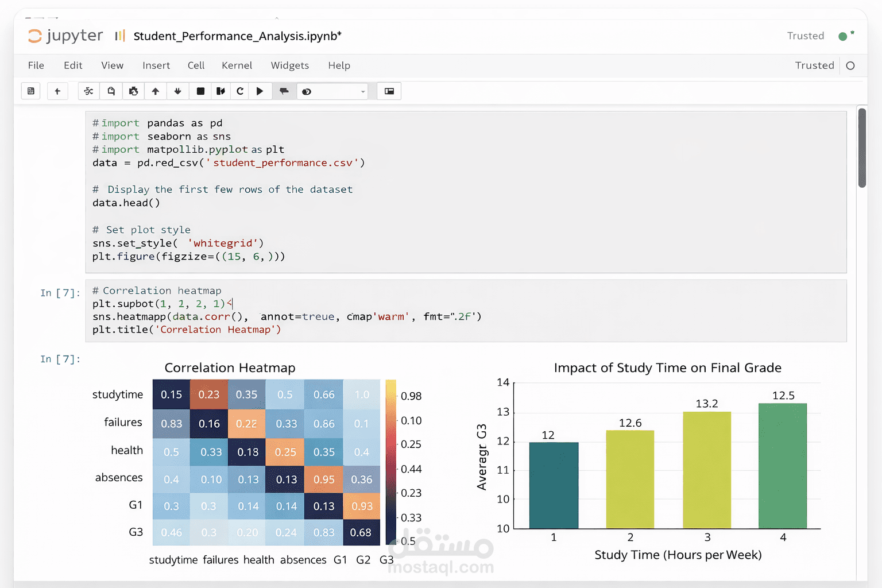Screen dimensions: 882x588
Task: Click heatmap cell 0.93 in G1 row
Action: point(362,506)
